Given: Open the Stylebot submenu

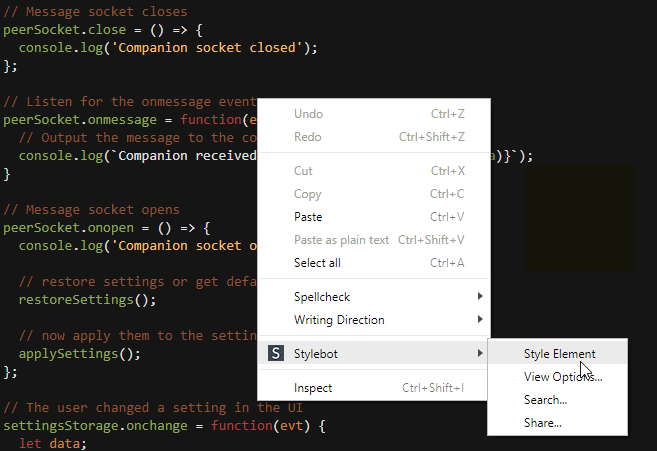Looking at the screenshot, I should pyautogui.click(x=317, y=353).
